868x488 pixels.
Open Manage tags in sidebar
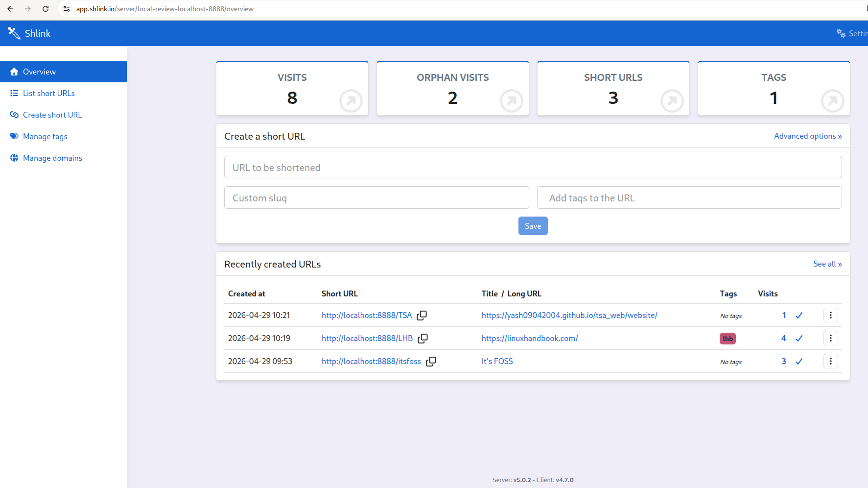[63, 136]
